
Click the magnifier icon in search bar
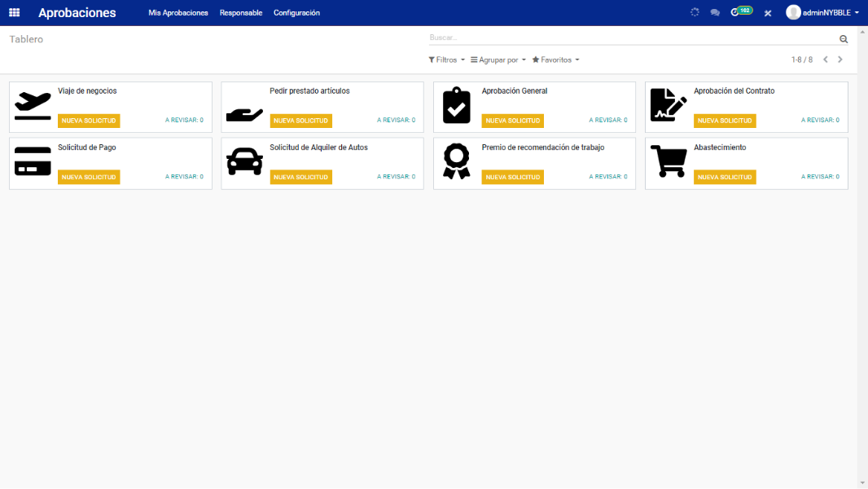[844, 38]
